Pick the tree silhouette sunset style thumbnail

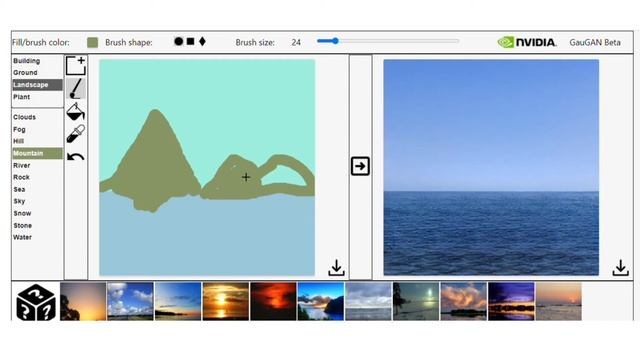(x=83, y=302)
